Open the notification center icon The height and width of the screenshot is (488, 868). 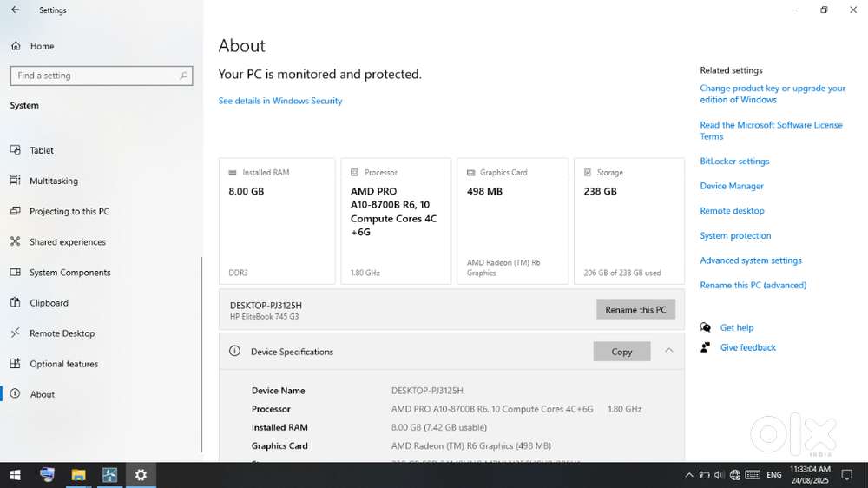[847, 475]
